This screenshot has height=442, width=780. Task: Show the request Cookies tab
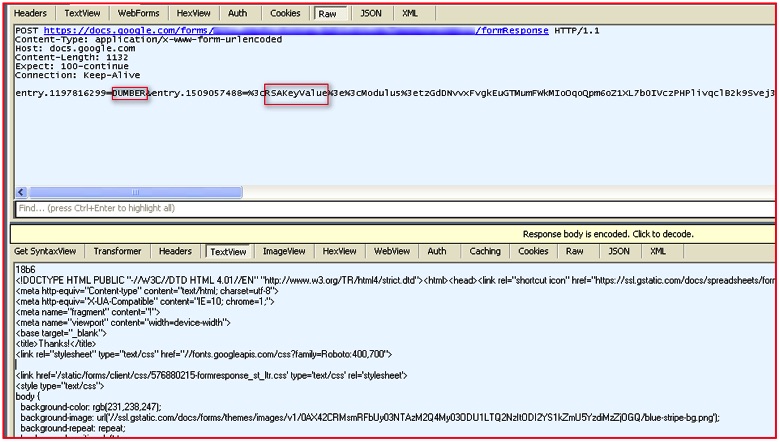tap(285, 13)
